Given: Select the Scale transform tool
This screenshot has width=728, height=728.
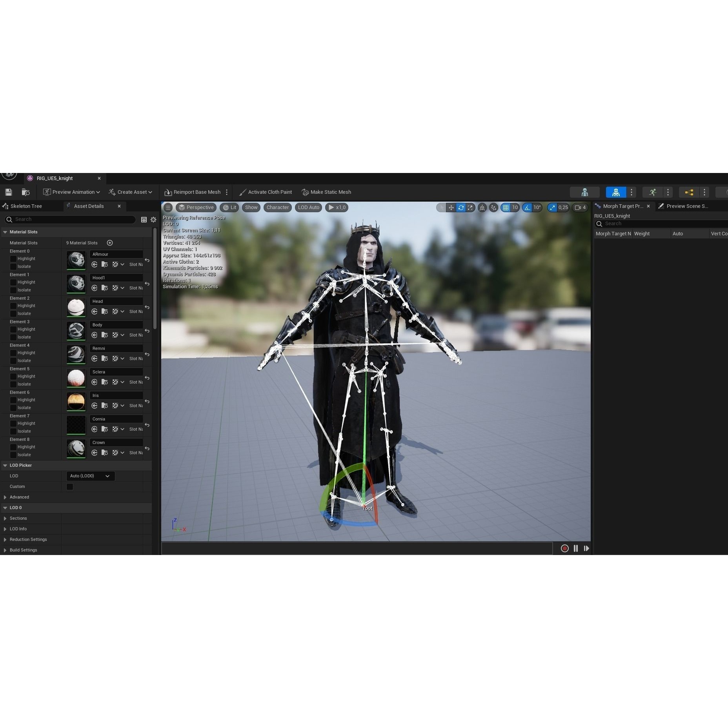Looking at the screenshot, I should coord(470,207).
